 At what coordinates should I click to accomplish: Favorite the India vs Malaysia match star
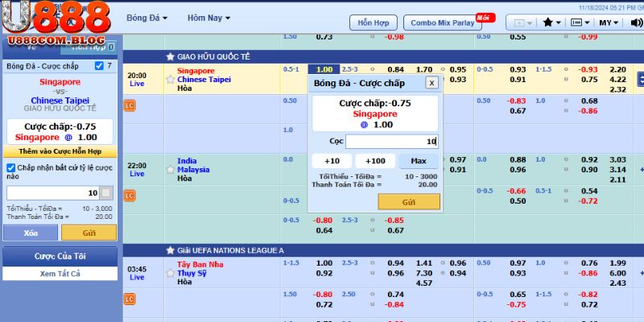171,170
